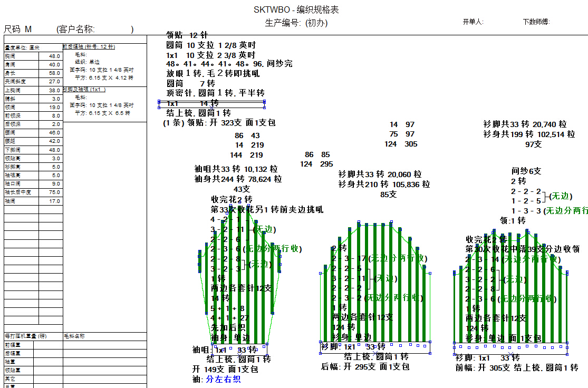Click "平方: 6.15 支 X 4.12 转"
This screenshot has width=588, height=388.
pos(104,77)
